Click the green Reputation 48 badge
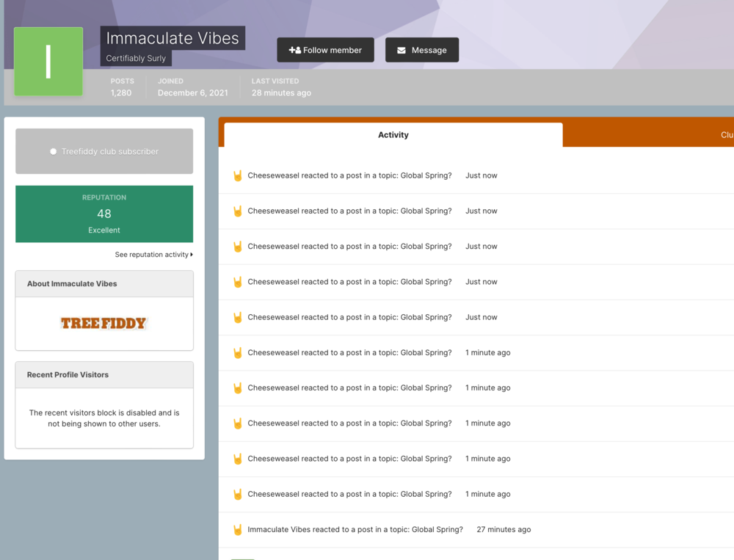The width and height of the screenshot is (734, 560). point(104,214)
